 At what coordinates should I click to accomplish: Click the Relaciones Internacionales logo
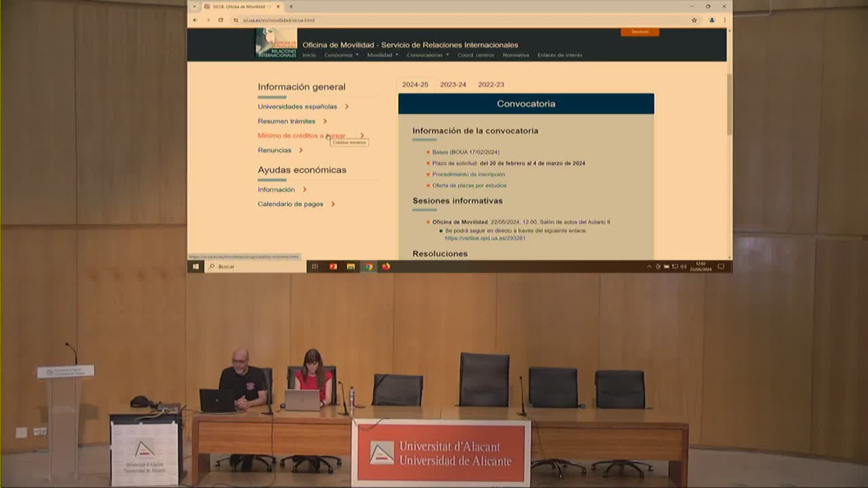[276, 43]
